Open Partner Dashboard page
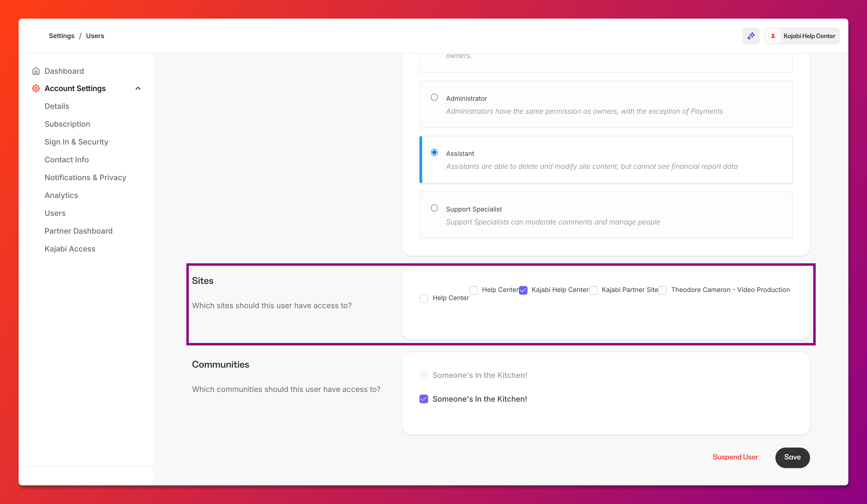 tap(78, 231)
